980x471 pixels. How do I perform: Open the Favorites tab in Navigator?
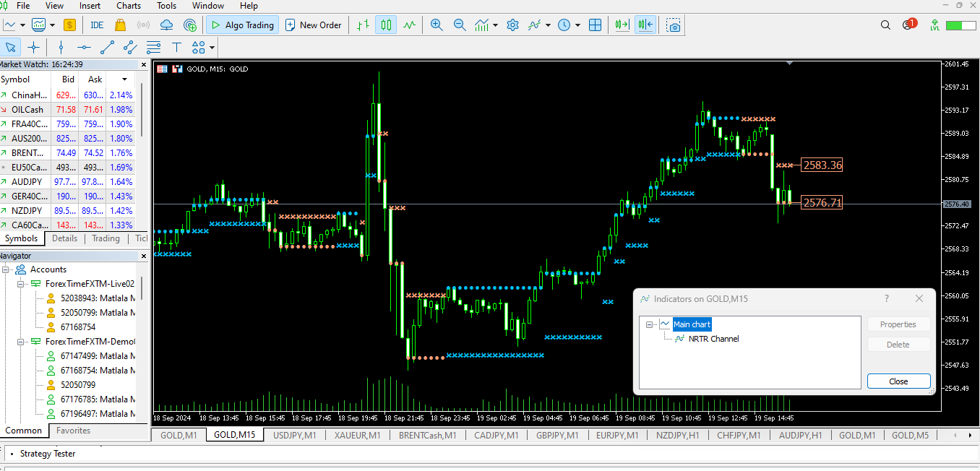click(74, 431)
